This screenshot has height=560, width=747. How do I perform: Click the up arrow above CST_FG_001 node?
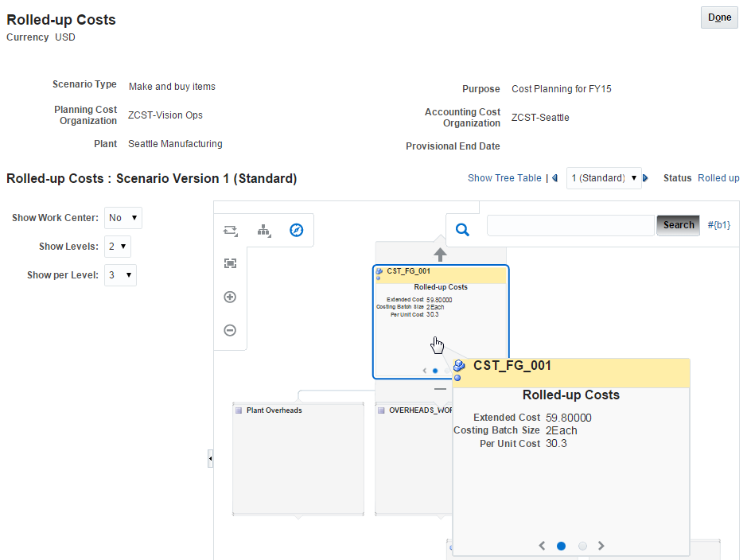pos(440,255)
